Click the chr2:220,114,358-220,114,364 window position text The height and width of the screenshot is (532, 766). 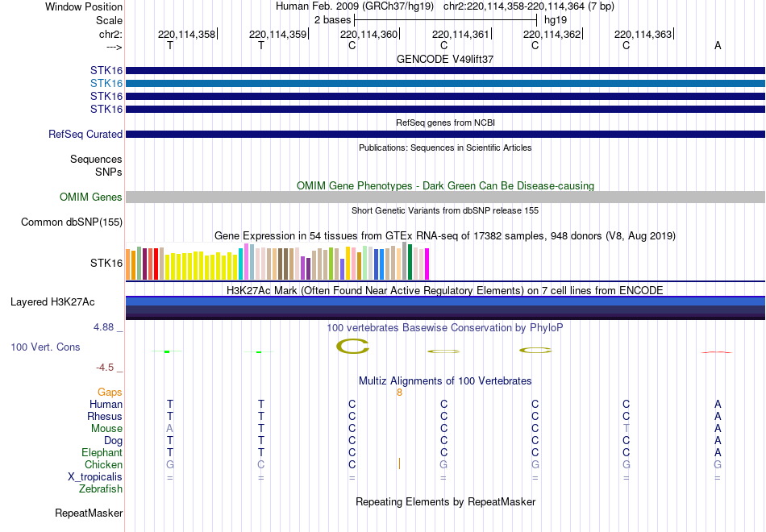[x=514, y=6]
